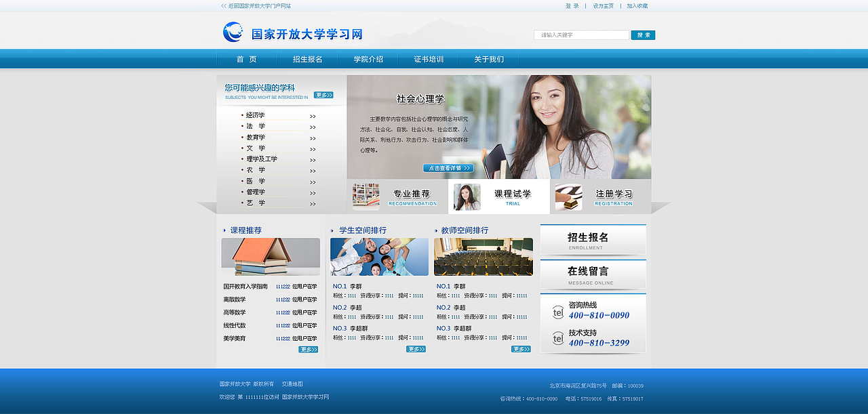Open 线性代数 course
This screenshot has height=414, width=868.
click(235, 325)
